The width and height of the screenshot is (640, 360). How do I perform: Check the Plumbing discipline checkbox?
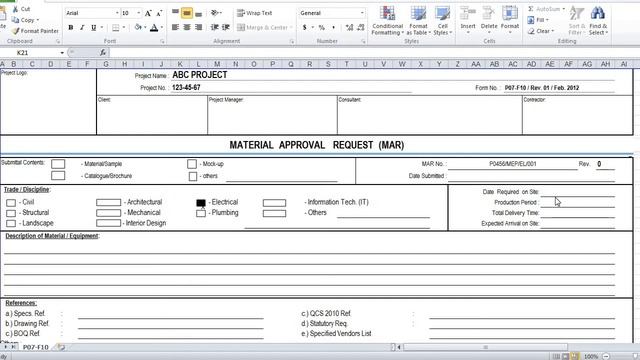[x=201, y=213]
